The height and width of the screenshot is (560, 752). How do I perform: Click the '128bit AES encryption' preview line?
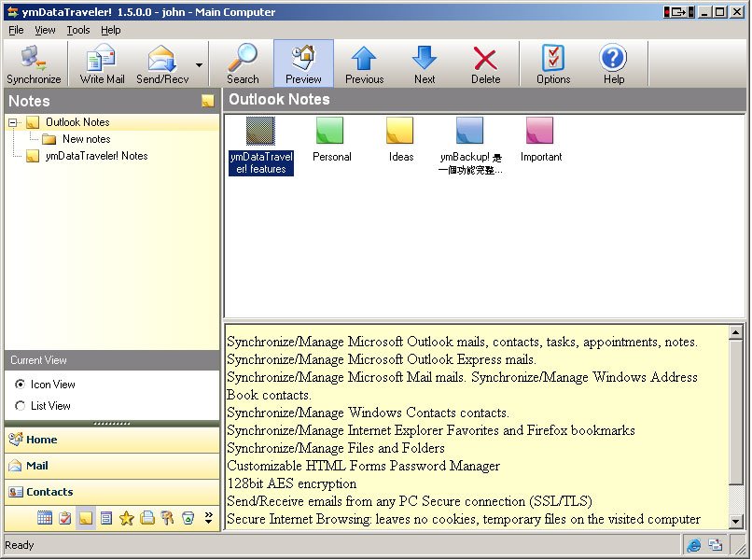tap(292, 483)
